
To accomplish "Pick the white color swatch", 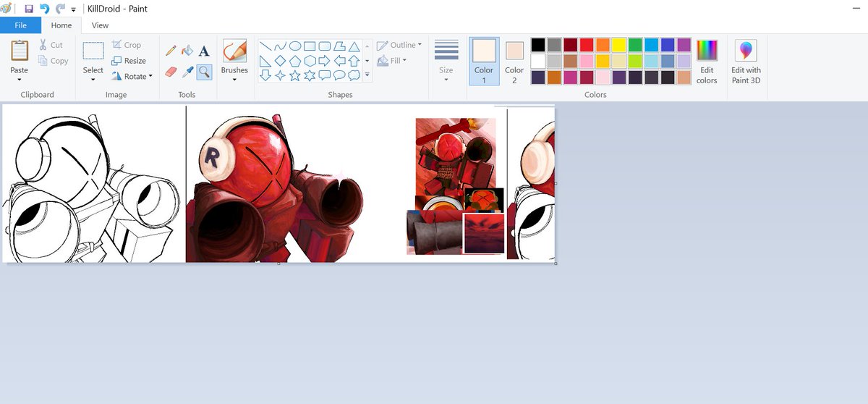I will point(538,61).
